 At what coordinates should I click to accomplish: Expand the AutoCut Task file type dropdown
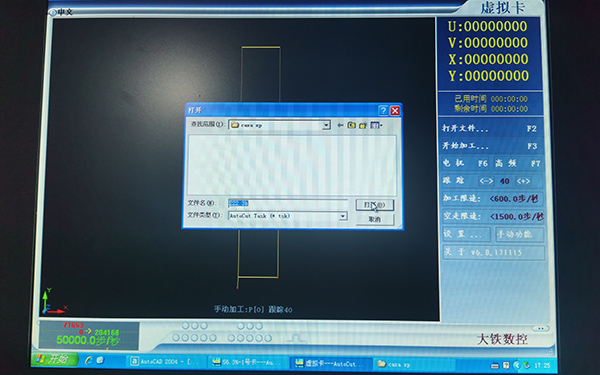point(342,216)
